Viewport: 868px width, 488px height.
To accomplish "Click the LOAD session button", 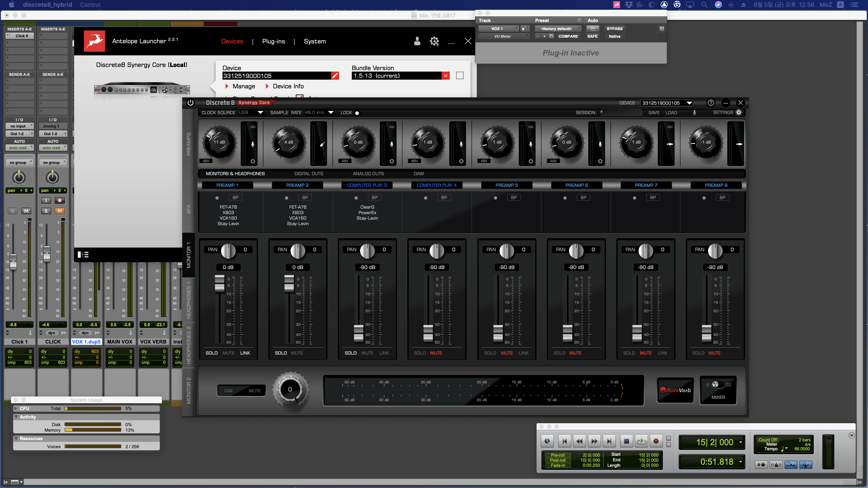I will coord(671,112).
